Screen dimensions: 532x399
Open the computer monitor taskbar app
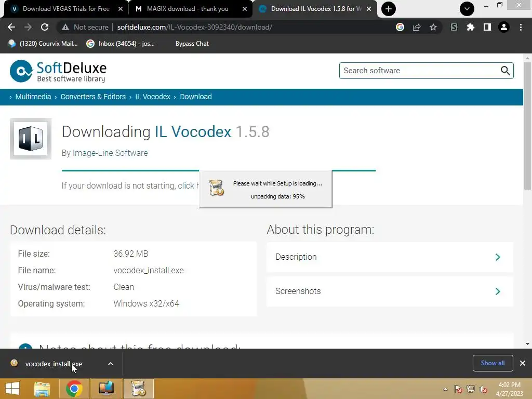point(106,389)
